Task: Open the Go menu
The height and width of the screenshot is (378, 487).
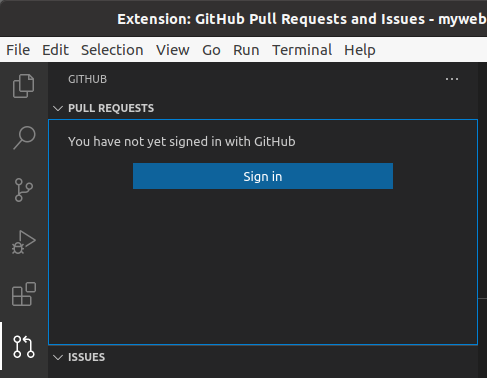Action: (211, 50)
